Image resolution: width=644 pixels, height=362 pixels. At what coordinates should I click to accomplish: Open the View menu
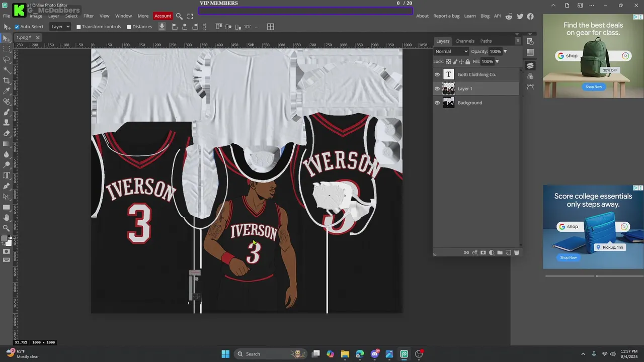104,16
